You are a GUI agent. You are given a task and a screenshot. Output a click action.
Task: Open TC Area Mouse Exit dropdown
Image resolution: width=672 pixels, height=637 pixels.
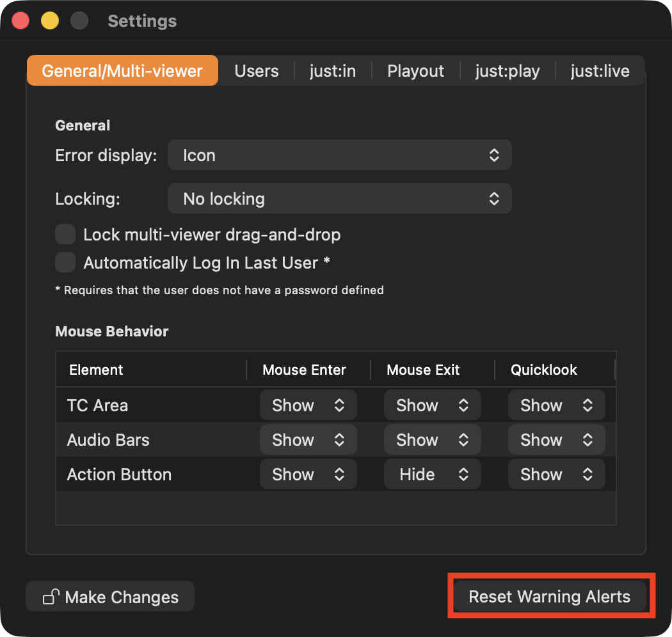pos(432,405)
